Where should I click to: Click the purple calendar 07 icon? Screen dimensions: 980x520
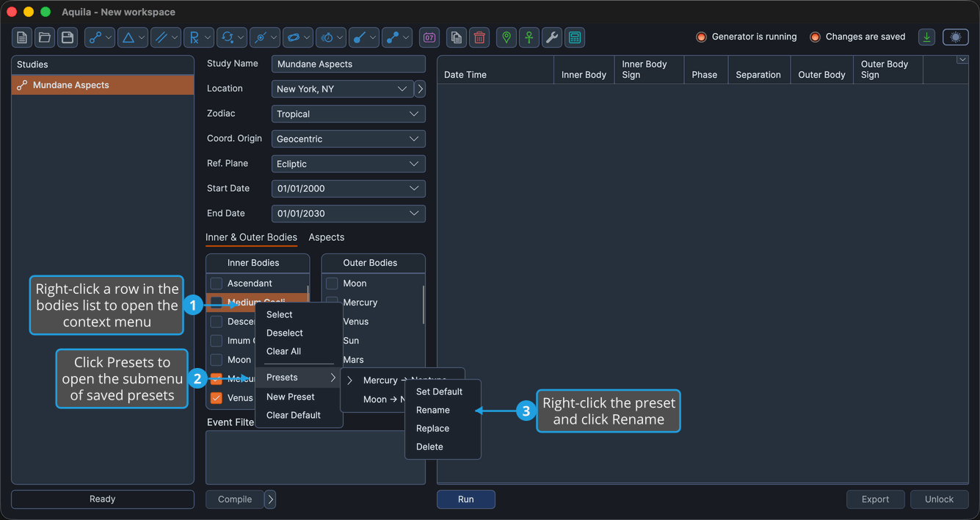tap(429, 37)
